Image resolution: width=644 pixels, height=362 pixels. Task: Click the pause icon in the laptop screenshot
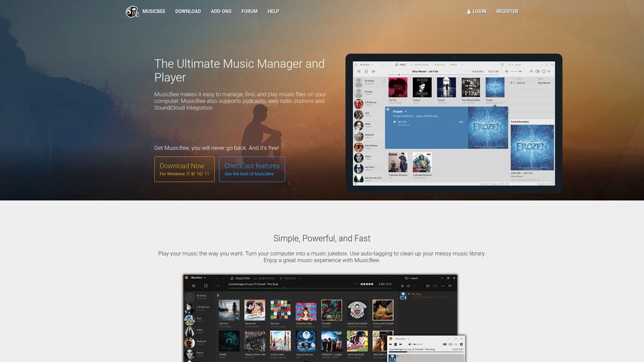pos(366,71)
